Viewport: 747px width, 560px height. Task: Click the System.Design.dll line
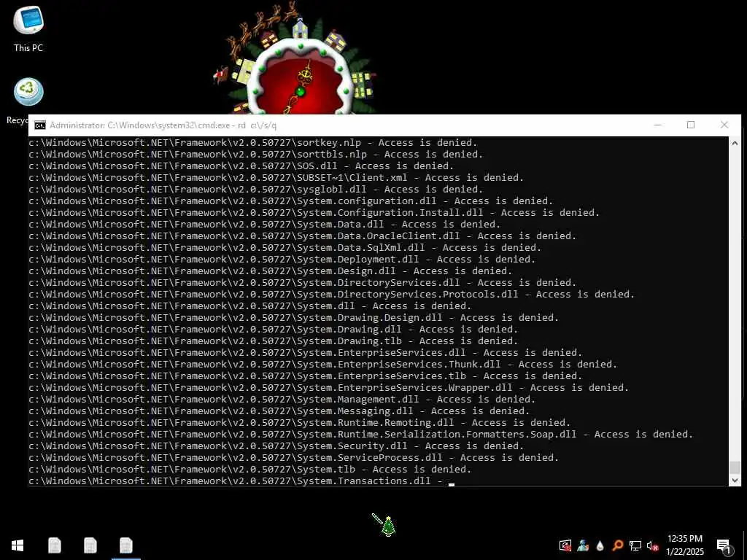coord(270,271)
